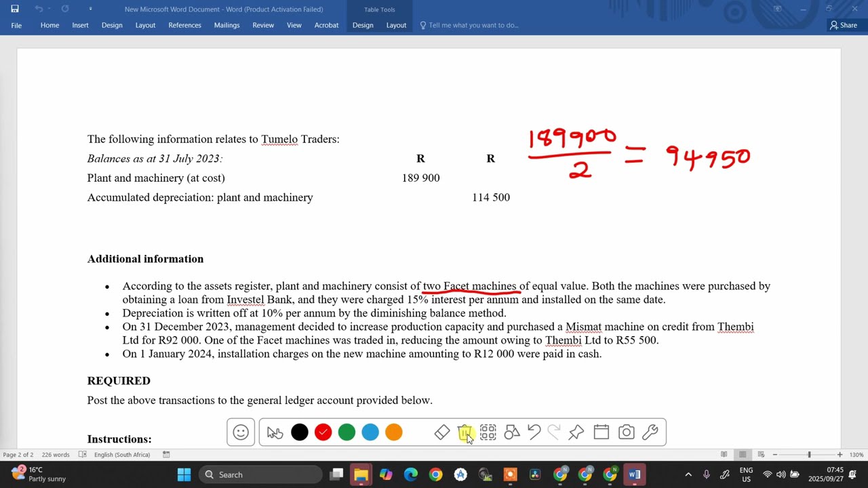Open File Explorer from the taskbar
Viewport: 868px width, 488px height.
tap(361, 474)
